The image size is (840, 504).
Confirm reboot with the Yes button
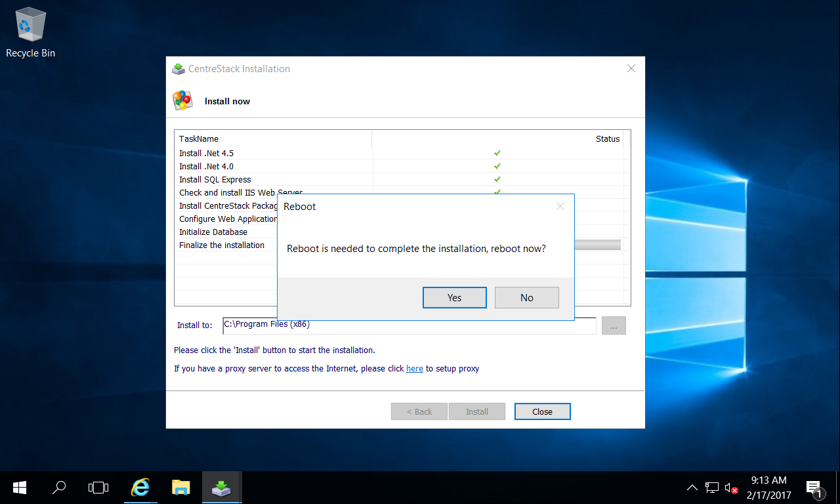click(x=454, y=297)
